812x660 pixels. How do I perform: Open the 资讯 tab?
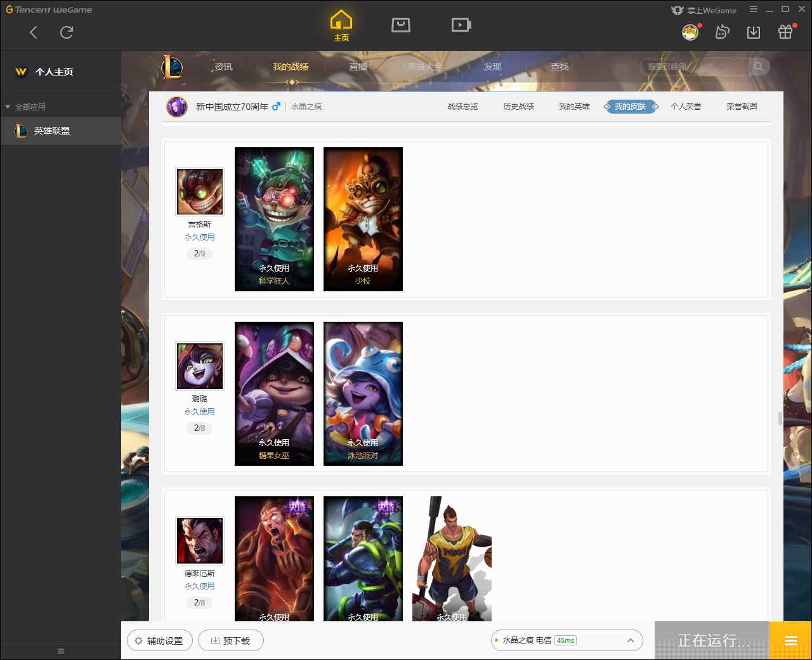click(223, 67)
